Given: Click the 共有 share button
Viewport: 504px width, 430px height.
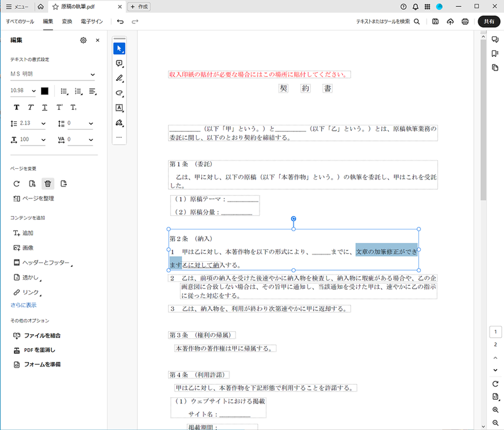Looking at the screenshot, I should click(489, 21).
